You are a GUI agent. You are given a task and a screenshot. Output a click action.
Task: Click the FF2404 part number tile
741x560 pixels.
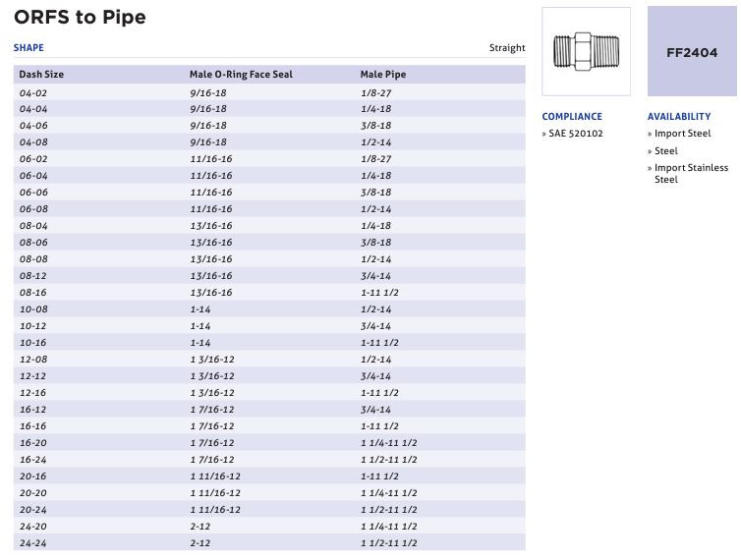coord(692,51)
